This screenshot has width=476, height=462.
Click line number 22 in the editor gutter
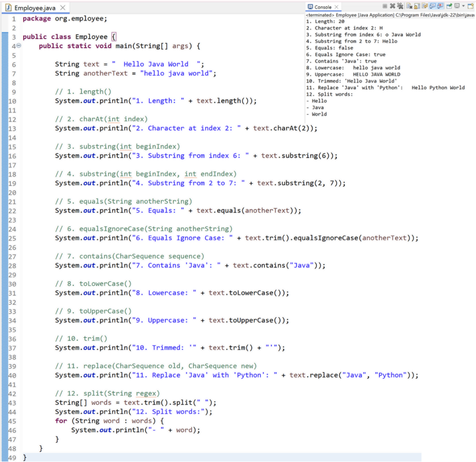pos(12,211)
